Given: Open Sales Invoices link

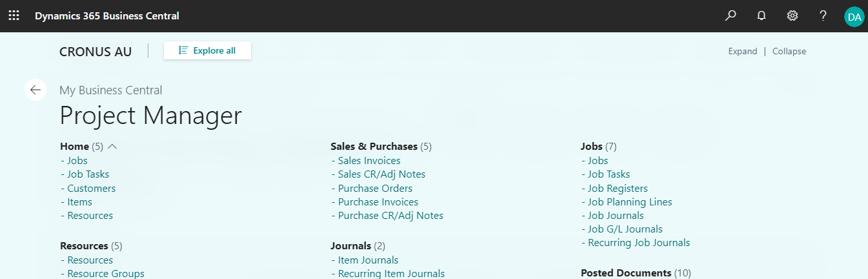Looking at the screenshot, I should (x=368, y=161).
